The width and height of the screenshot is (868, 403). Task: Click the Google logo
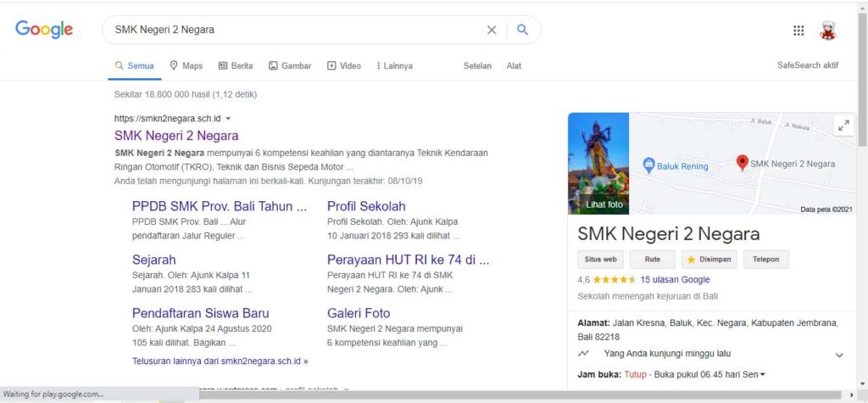click(x=44, y=30)
